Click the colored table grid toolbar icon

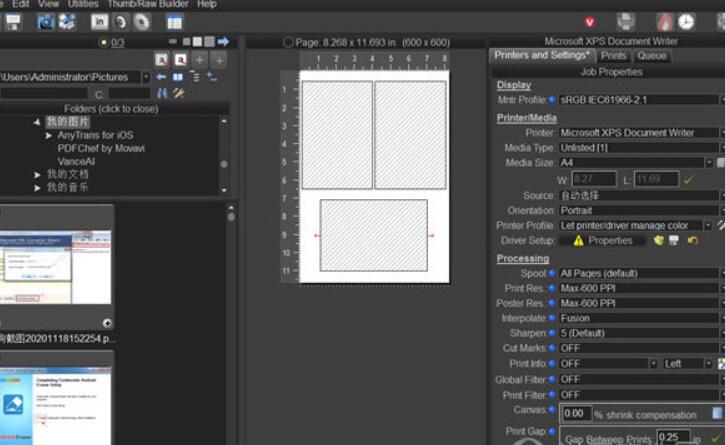pyautogui.click(x=174, y=22)
